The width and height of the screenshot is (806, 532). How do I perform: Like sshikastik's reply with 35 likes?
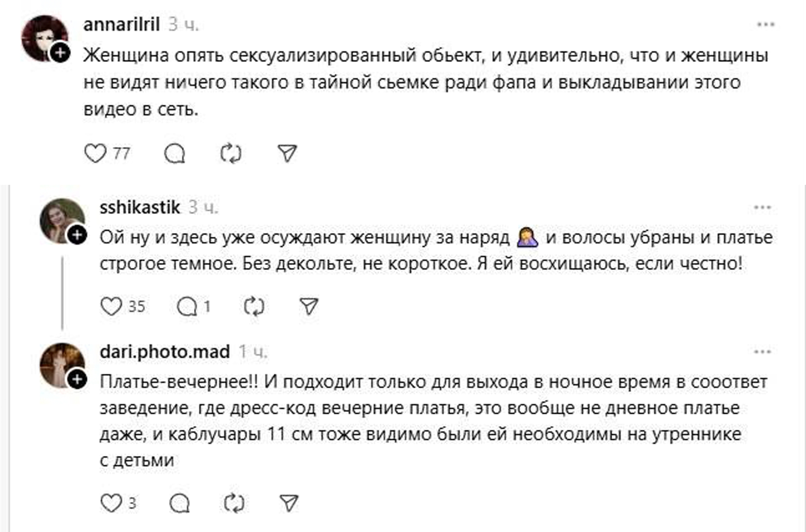coord(111,306)
